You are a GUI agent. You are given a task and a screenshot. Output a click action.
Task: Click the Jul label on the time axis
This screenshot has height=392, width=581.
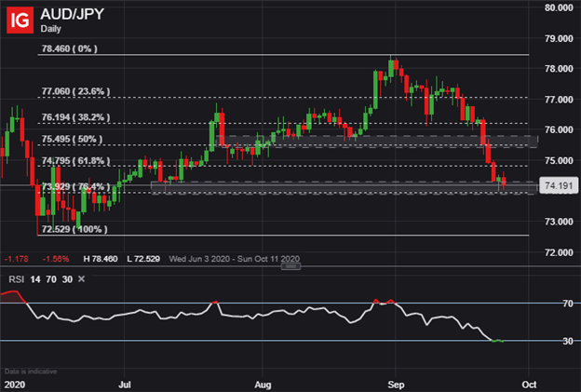[x=125, y=385]
